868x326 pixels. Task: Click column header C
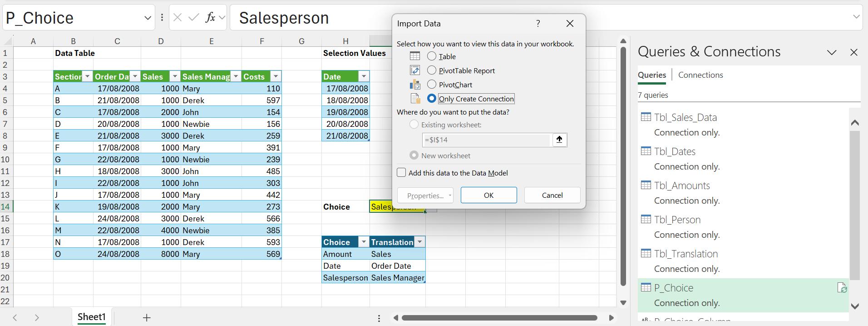click(117, 41)
